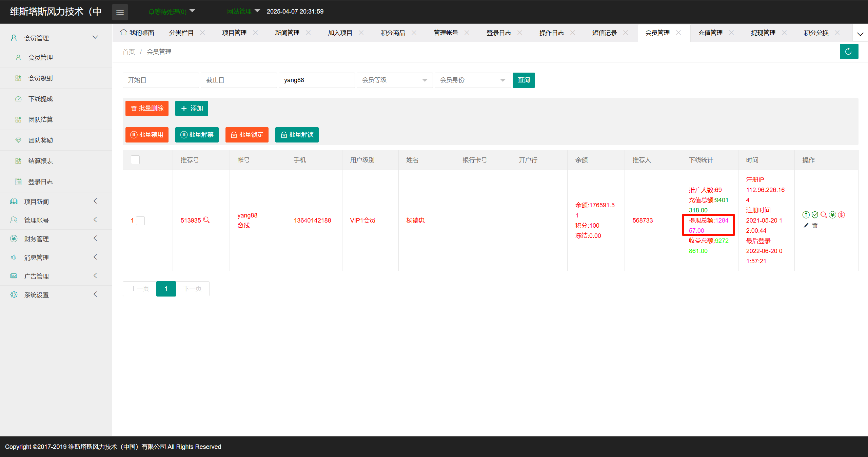Click the pencil edit icon for yang88

coord(806,226)
